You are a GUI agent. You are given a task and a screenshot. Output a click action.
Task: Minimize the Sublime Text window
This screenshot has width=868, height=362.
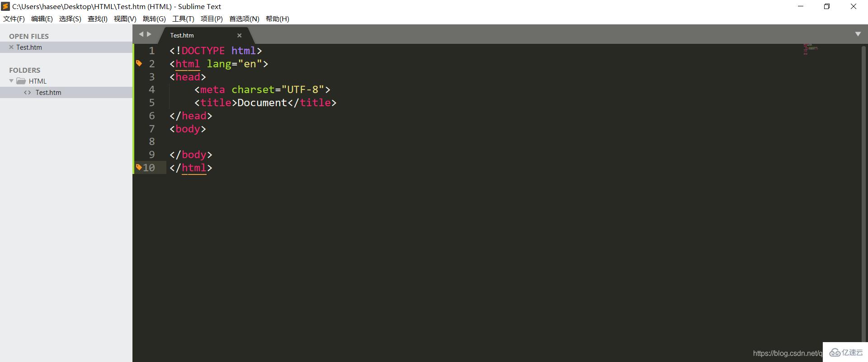(x=801, y=6)
